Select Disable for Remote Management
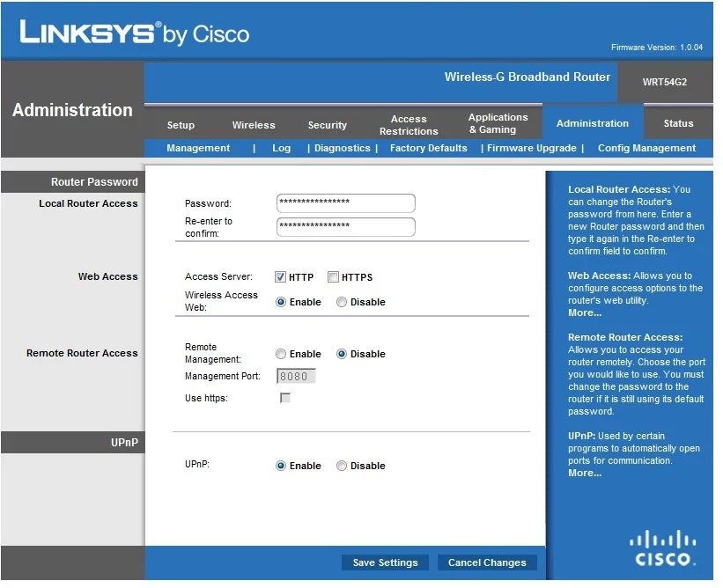 [341, 354]
